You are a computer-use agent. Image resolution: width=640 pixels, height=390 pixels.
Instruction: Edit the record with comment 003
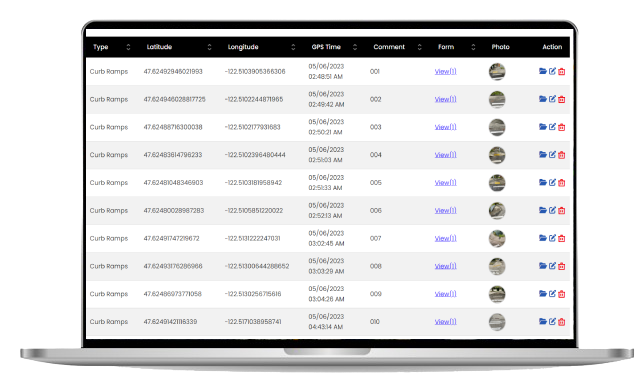552,127
